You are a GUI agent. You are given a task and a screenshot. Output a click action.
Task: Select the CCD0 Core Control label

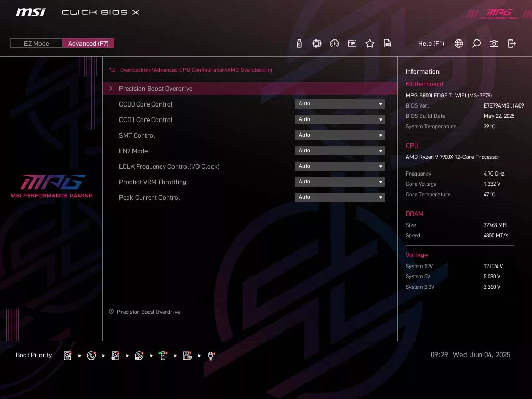(x=145, y=104)
